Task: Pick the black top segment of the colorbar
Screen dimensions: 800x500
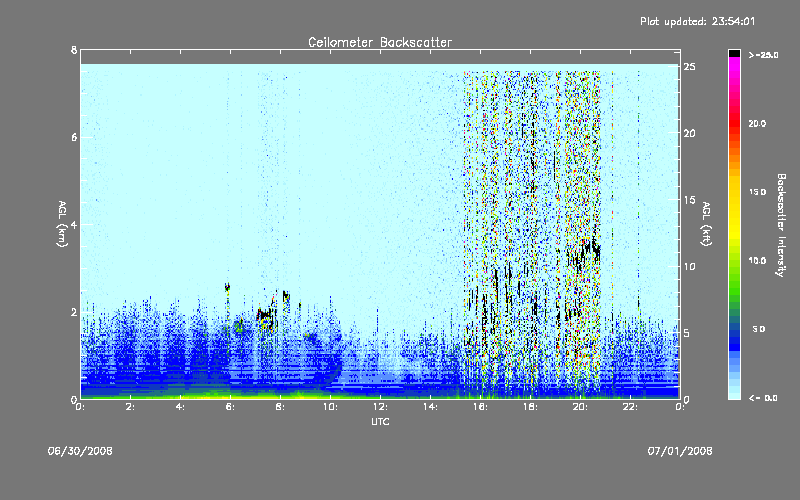Action: tap(734, 53)
